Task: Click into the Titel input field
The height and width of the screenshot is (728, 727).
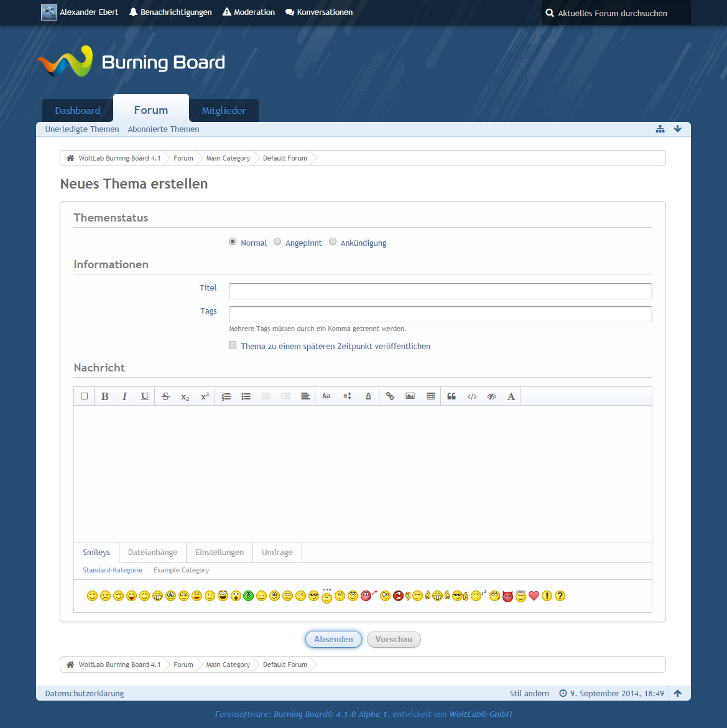Action: tap(440, 291)
